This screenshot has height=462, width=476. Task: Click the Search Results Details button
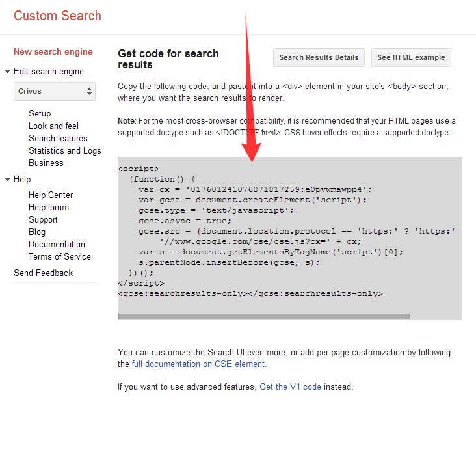319,57
